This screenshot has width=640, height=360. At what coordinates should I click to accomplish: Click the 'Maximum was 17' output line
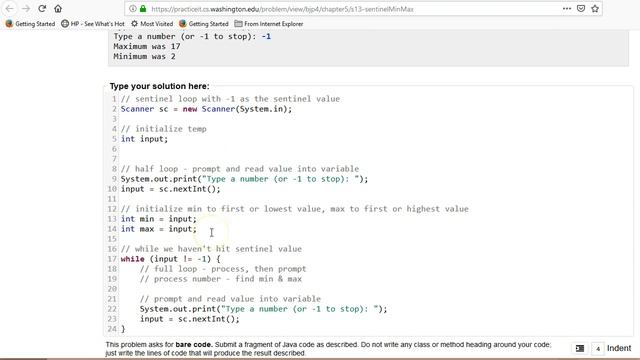[147, 47]
